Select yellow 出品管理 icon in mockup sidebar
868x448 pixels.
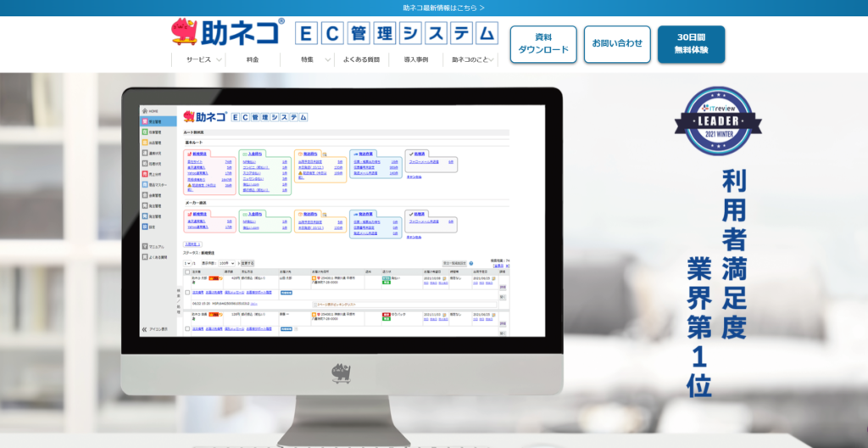coord(144,143)
